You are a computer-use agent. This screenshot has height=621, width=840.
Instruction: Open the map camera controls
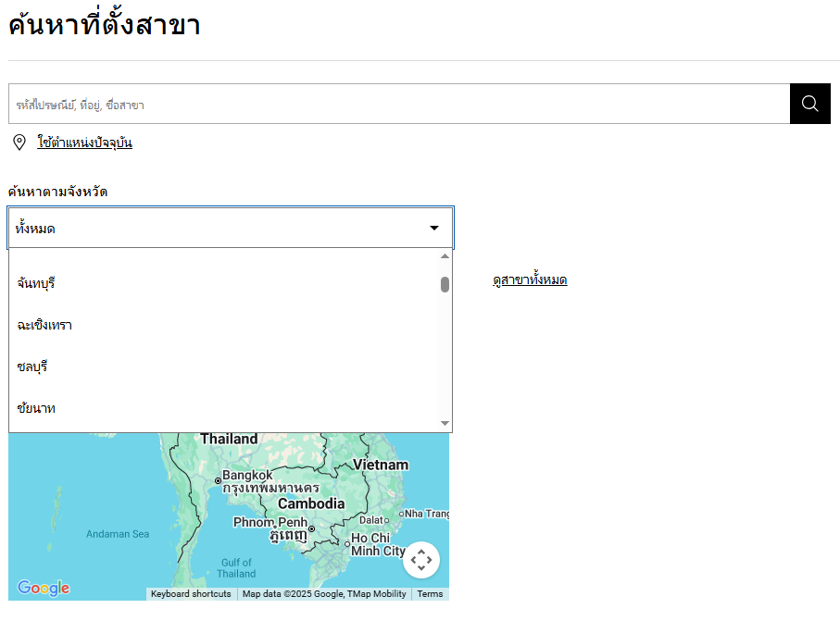click(x=420, y=560)
